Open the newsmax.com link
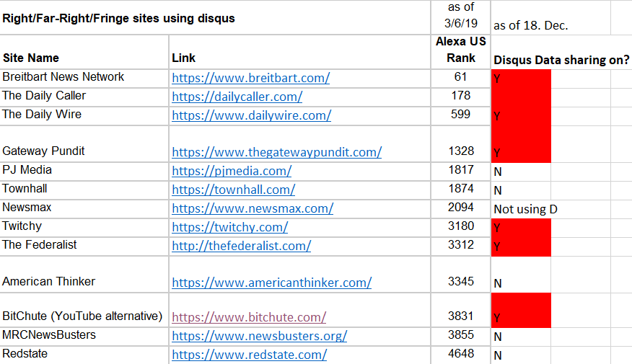Screen dimensions: 632x364 (253, 208)
